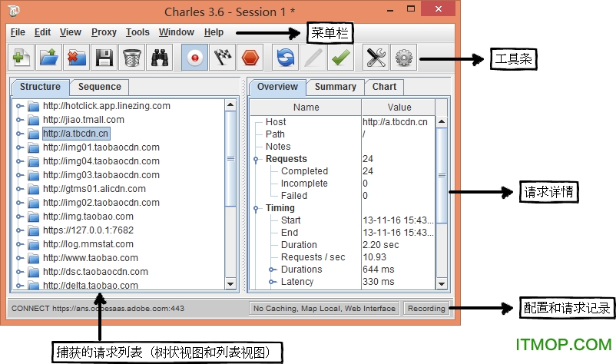Screen dimensions: 616x364
Task: Click the Recording status bar button
Action: tap(426, 309)
